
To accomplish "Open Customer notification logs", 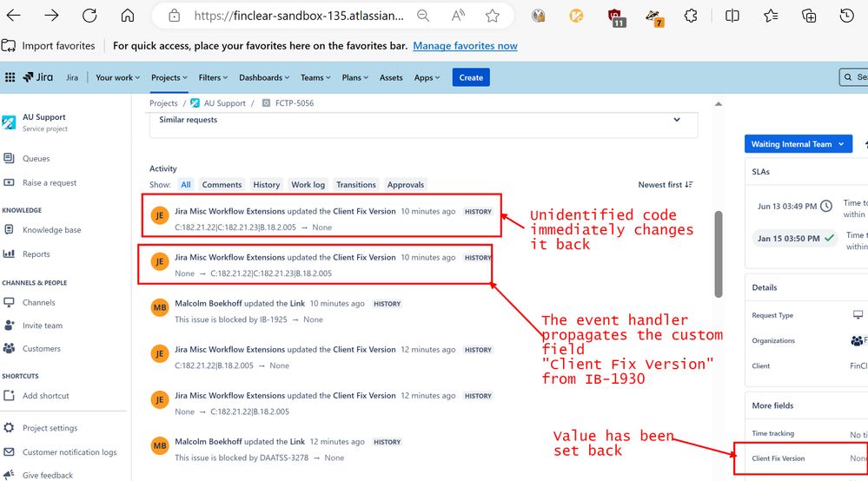I will pos(70,452).
